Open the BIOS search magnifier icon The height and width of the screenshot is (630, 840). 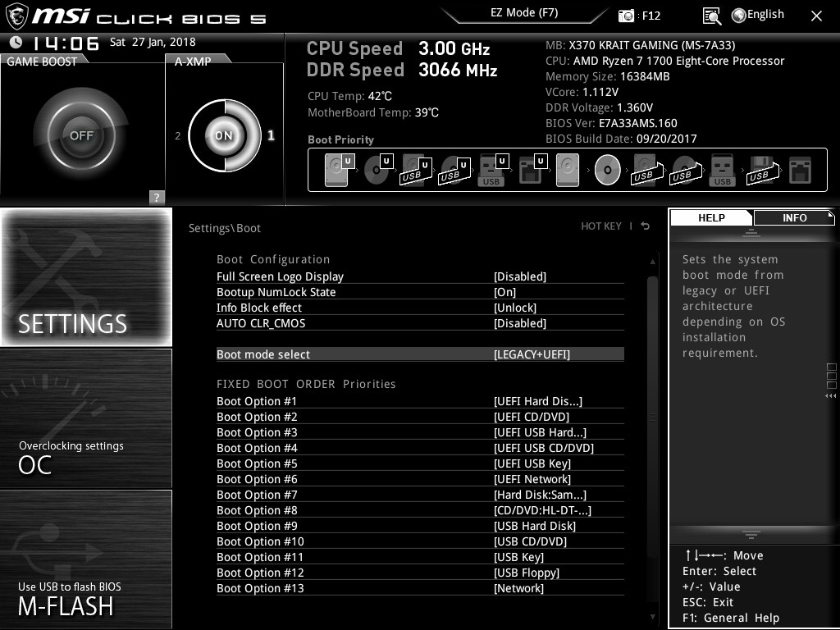[711, 16]
